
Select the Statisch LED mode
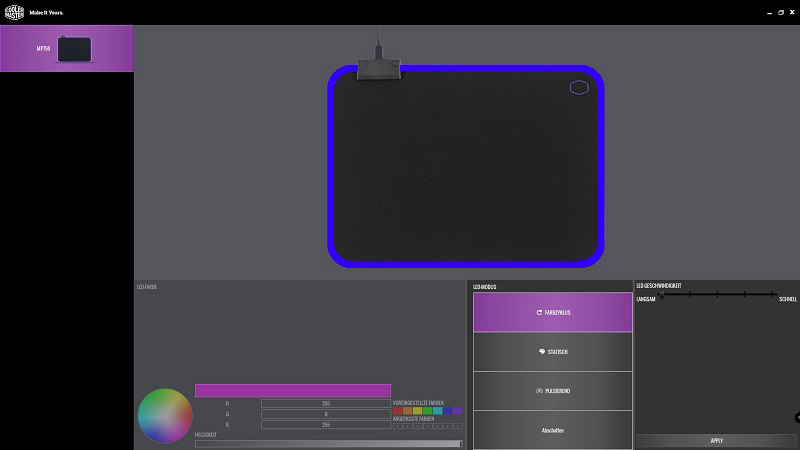pyautogui.click(x=553, y=352)
